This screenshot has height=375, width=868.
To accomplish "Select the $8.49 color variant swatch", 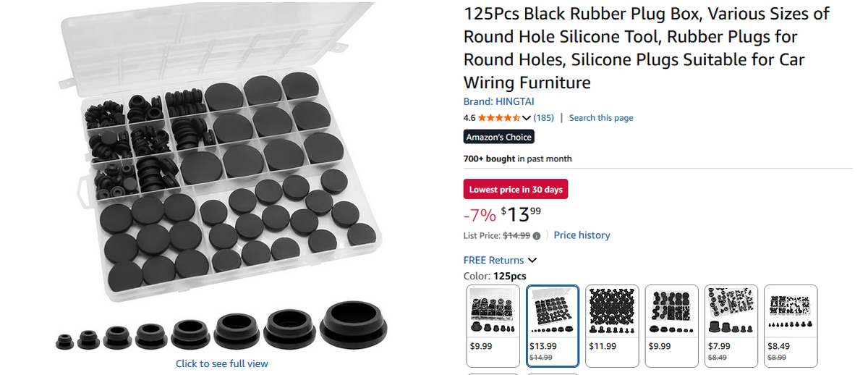I will click(791, 326).
